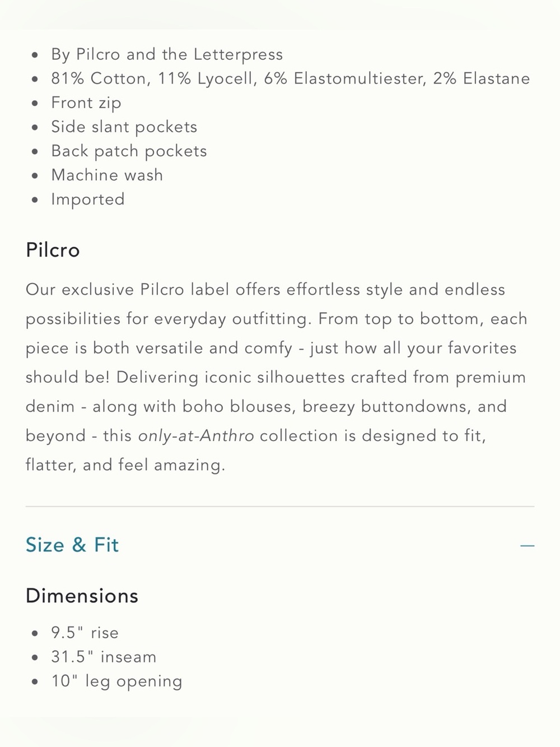This screenshot has height=747, width=560.
Task: Collapse the Size & Fit section minus icon
Action: [x=527, y=545]
